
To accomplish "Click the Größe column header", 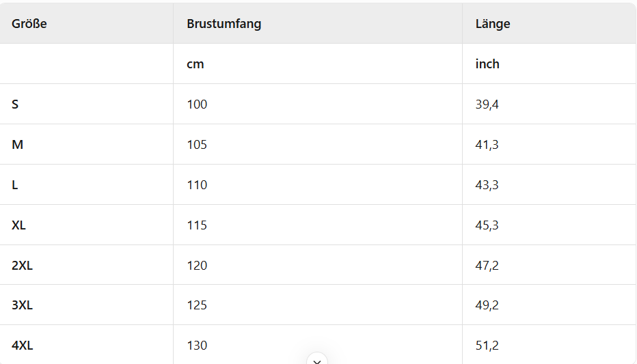I will click(29, 24).
